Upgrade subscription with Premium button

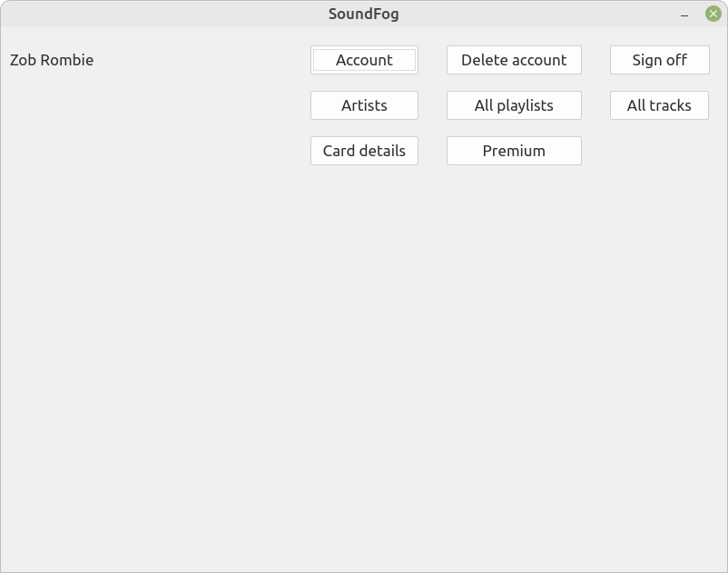[x=514, y=151]
